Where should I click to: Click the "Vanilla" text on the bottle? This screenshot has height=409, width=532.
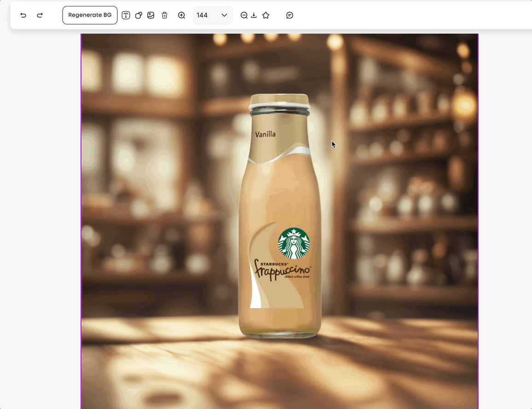click(x=266, y=134)
